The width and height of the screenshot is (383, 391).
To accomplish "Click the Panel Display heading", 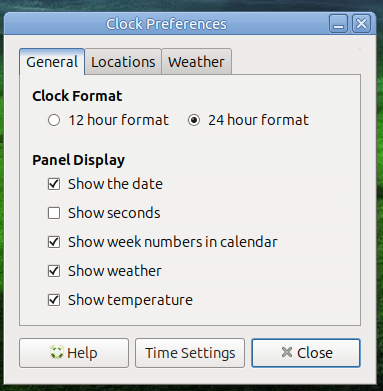I will [x=78, y=160].
